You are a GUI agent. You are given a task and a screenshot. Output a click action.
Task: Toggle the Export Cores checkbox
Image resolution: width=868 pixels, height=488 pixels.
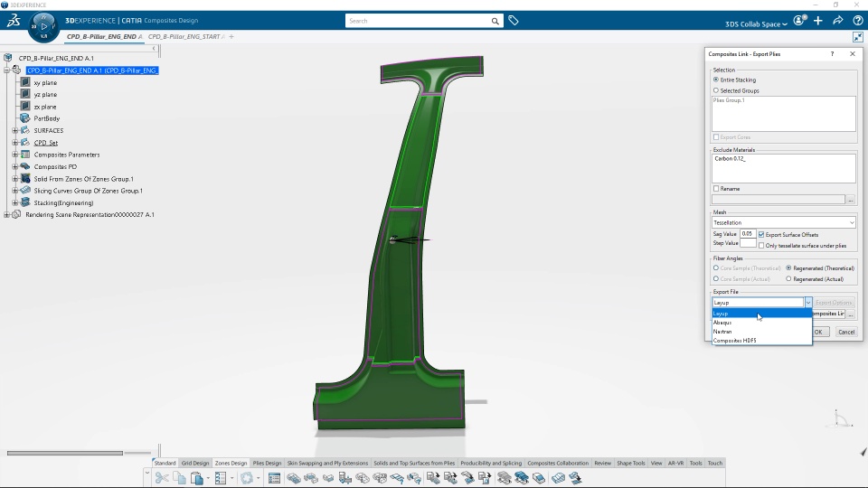(x=716, y=136)
